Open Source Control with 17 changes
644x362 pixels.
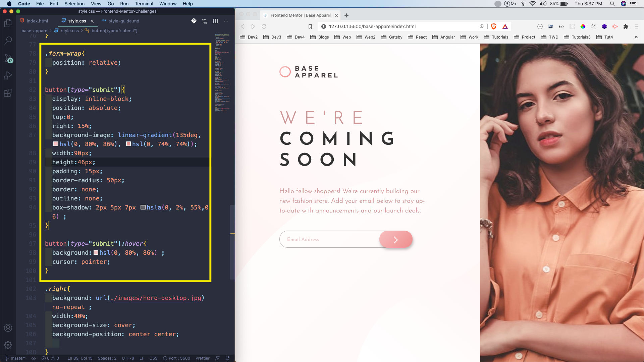pos(8,58)
